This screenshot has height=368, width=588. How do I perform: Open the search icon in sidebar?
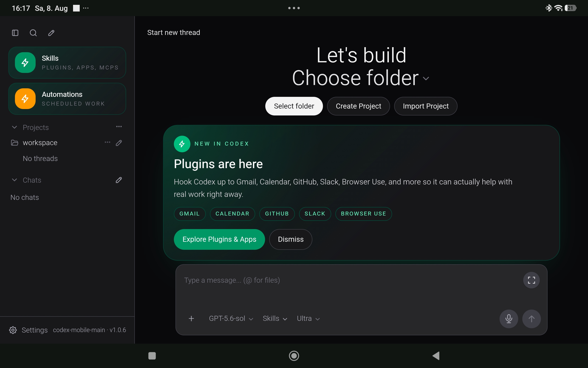(x=33, y=33)
